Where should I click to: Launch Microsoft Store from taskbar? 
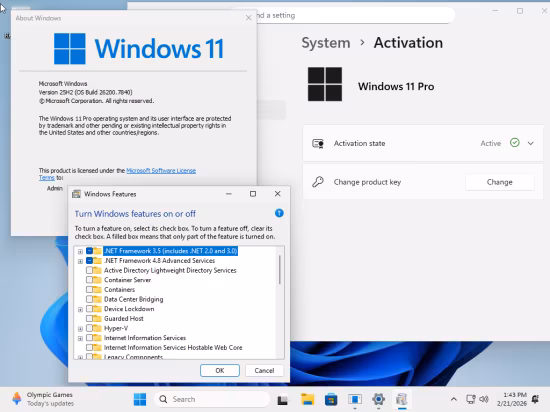tap(331, 399)
